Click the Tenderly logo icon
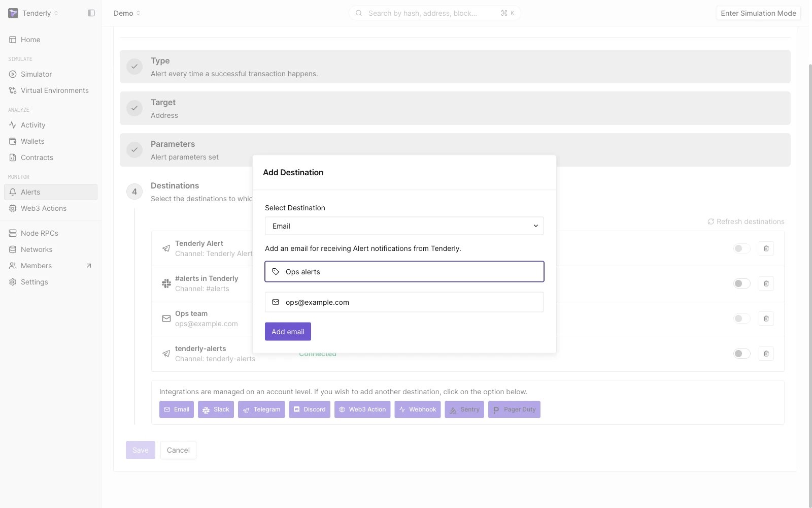The image size is (812, 508). point(13,13)
